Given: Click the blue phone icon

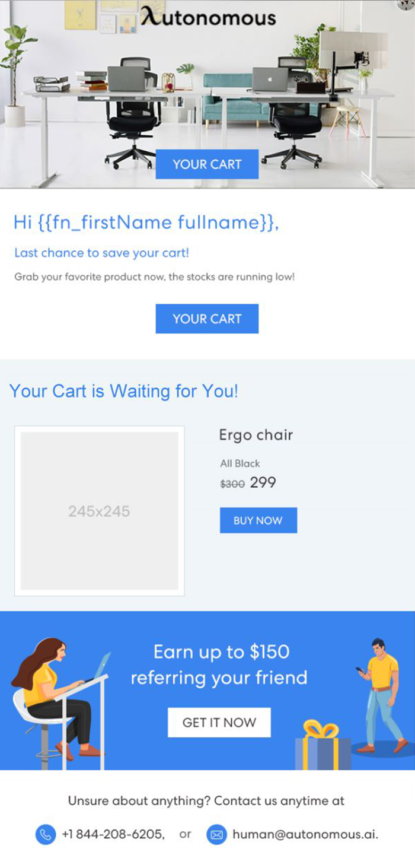Looking at the screenshot, I should click(46, 834).
